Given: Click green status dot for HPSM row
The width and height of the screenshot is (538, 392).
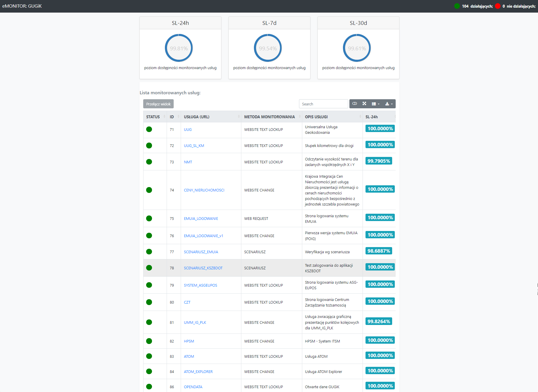Looking at the screenshot, I should coord(149,341).
